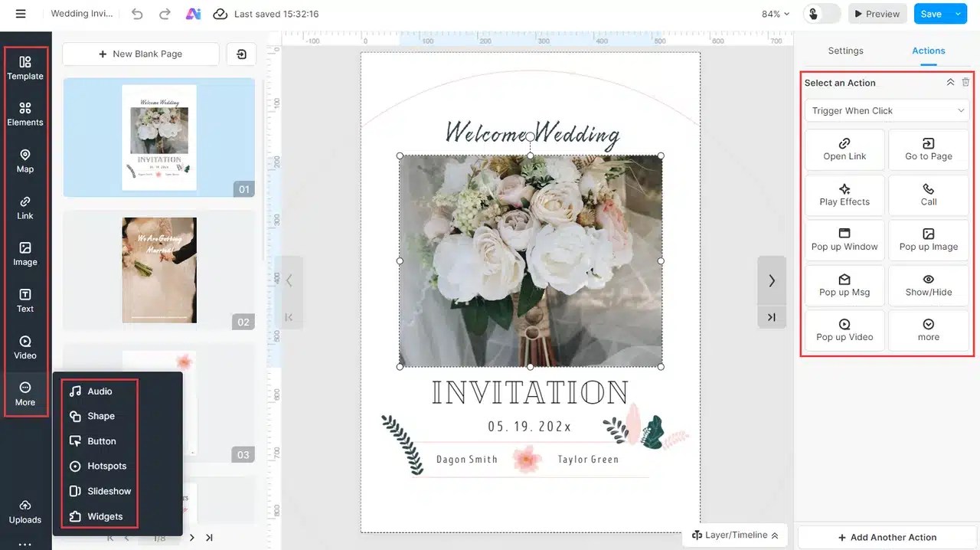Viewport: 980px width, 550px height.
Task: Click the Preview button
Action: [x=877, y=13]
